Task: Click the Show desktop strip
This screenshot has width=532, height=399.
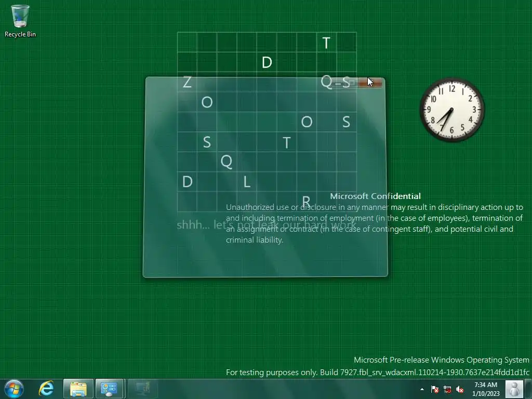Action: [x=529, y=389]
